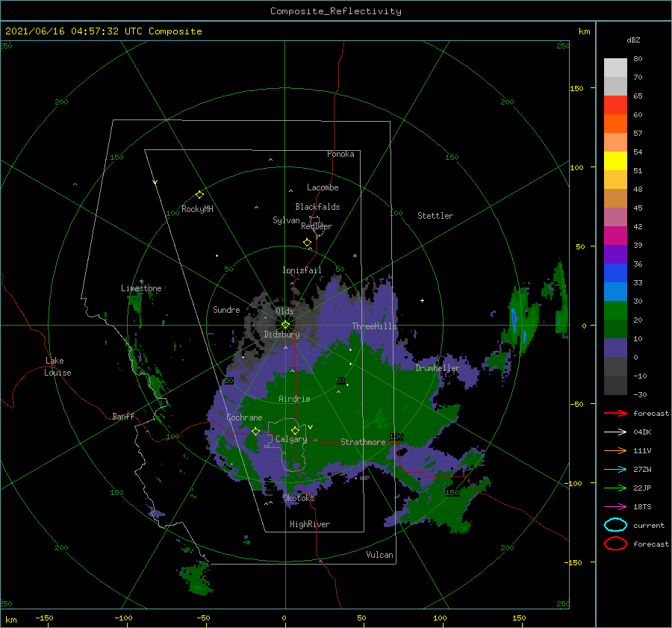Click the yellow diamond marker above Calgary label
The height and width of the screenshot is (628, 672).
pyautogui.click(x=295, y=430)
